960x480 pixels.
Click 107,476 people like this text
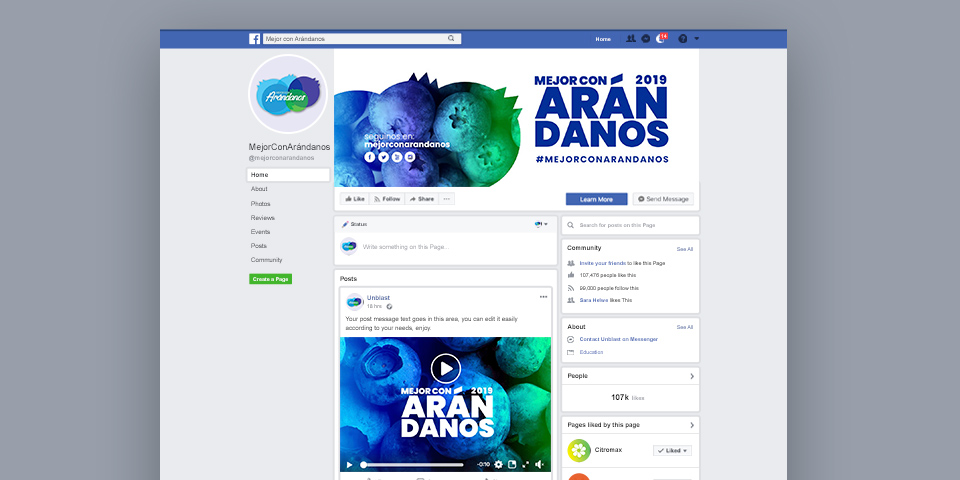pos(607,276)
